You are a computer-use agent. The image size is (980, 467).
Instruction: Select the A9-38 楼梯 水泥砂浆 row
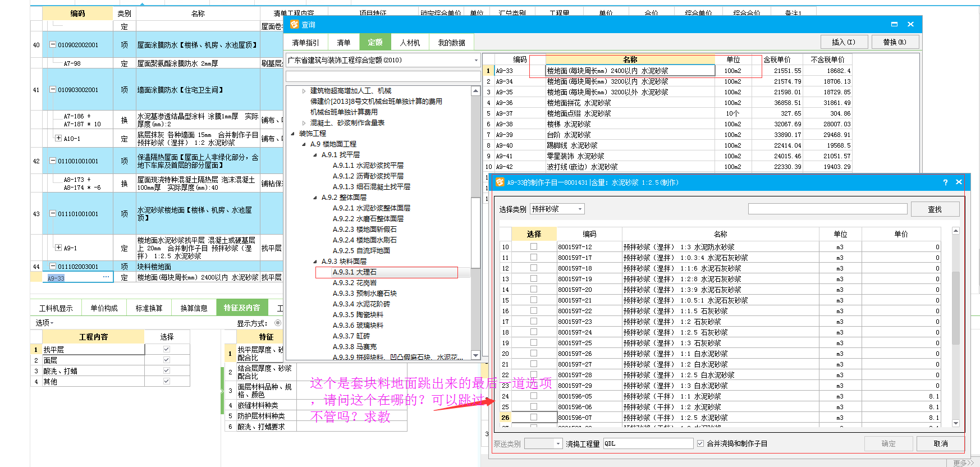667,124
